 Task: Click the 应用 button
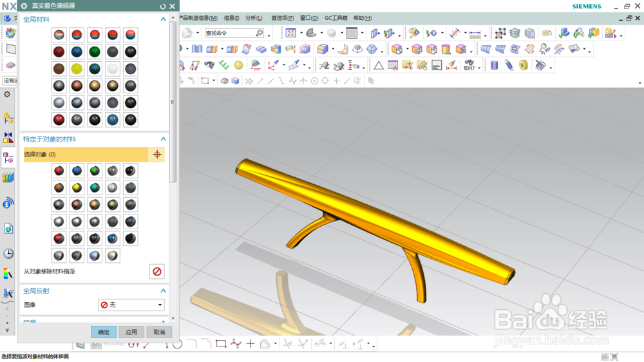[131, 332]
